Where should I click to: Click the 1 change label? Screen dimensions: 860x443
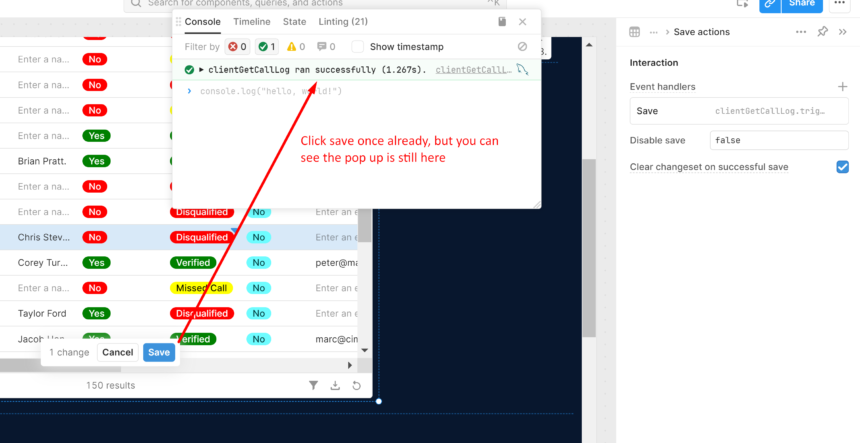click(69, 352)
